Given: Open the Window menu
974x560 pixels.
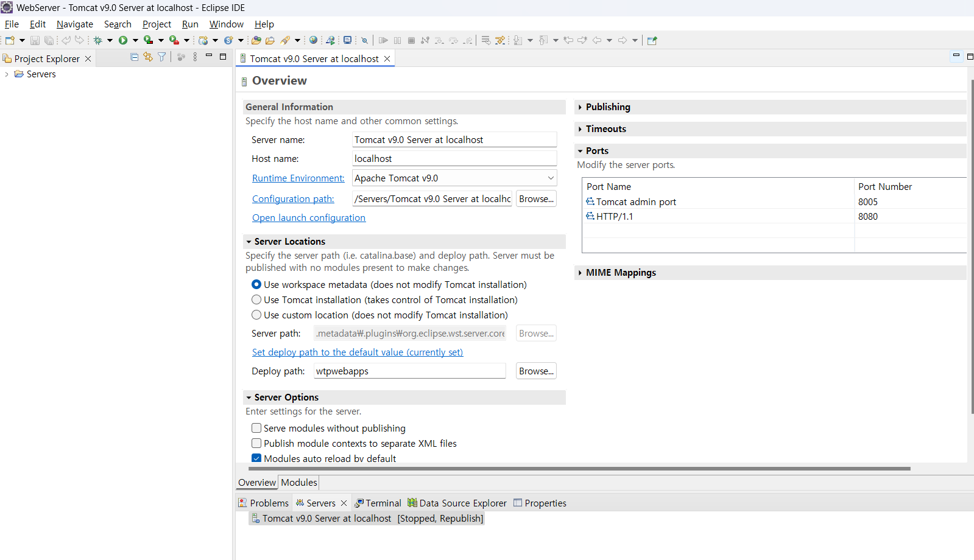Looking at the screenshot, I should point(227,24).
